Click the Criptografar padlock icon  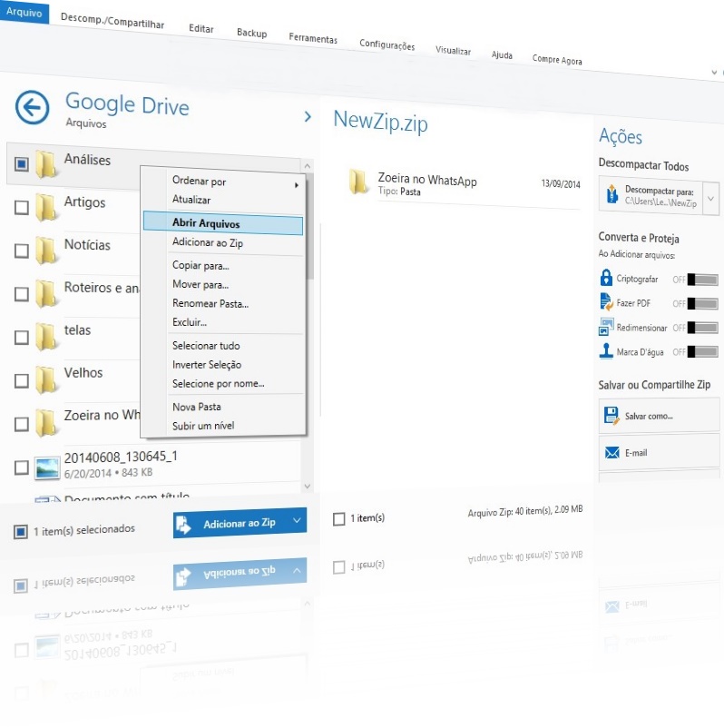point(606,278)
